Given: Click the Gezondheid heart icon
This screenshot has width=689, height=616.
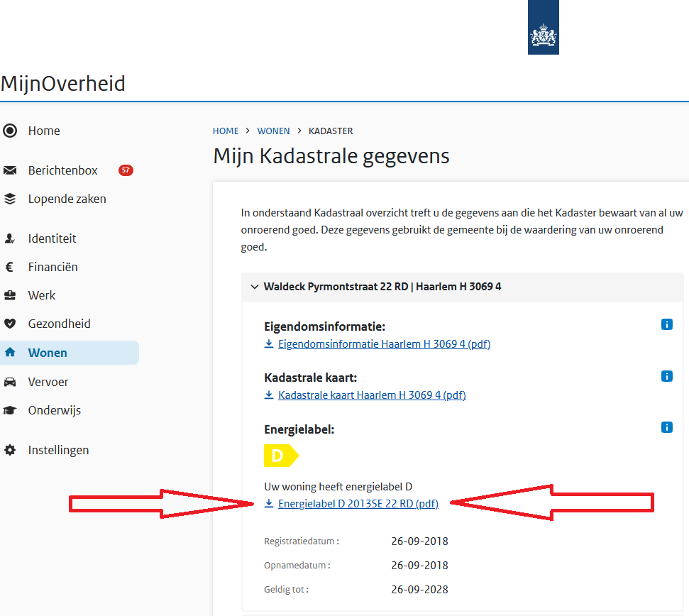Looking at the screenshot, I should pyautogui.click(x=10, y=324).
